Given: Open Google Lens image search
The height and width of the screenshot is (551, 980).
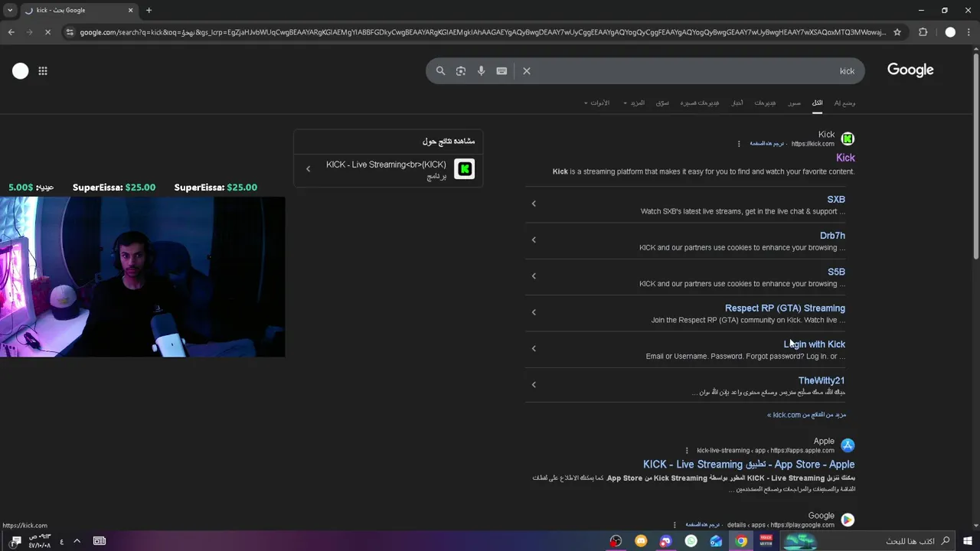Looking at the screenshot, I should click(x=460, y=70).
